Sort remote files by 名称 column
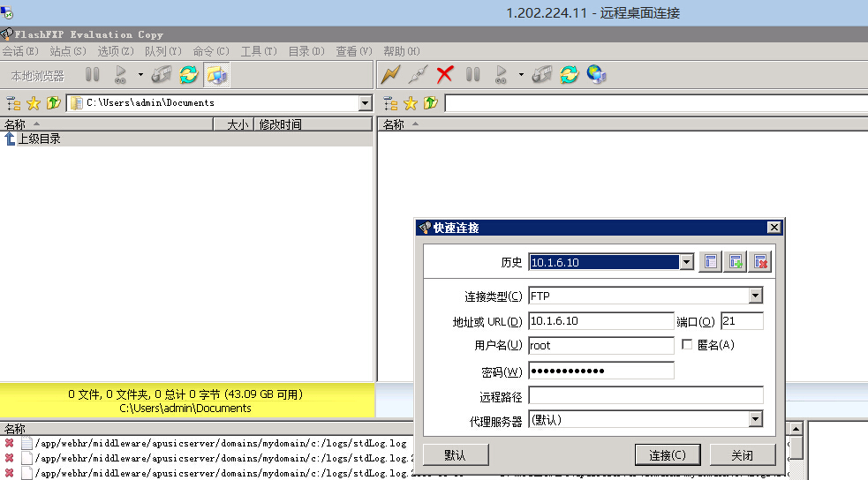The image size is (868, 480). click(623, 124)
